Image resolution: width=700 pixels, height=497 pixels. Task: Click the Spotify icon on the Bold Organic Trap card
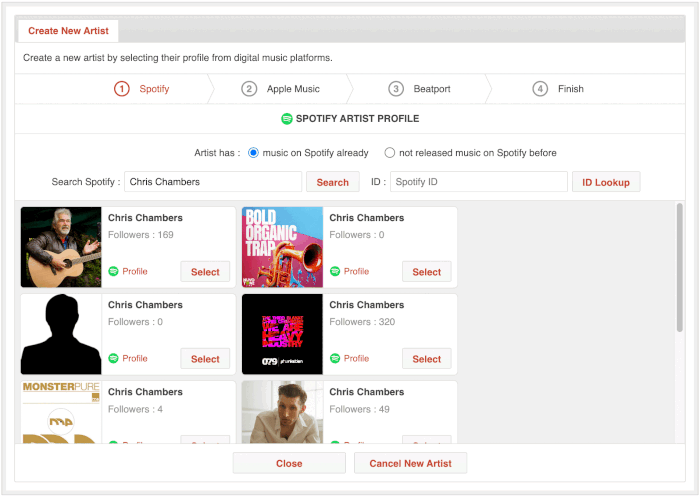(335, 271)
